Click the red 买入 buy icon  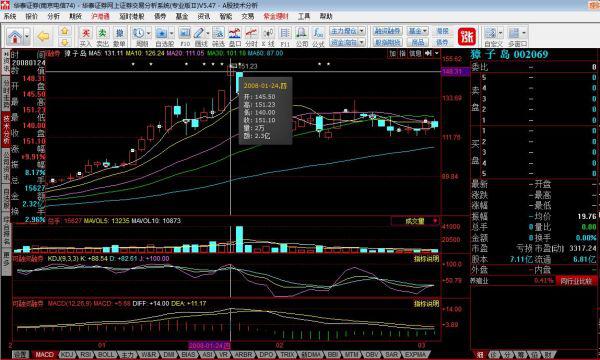86,37
